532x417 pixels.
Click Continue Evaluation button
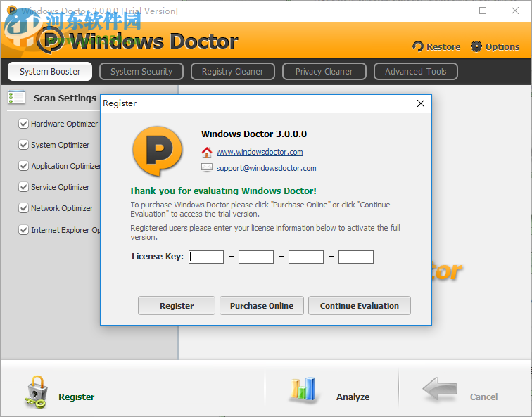(360, 306)
